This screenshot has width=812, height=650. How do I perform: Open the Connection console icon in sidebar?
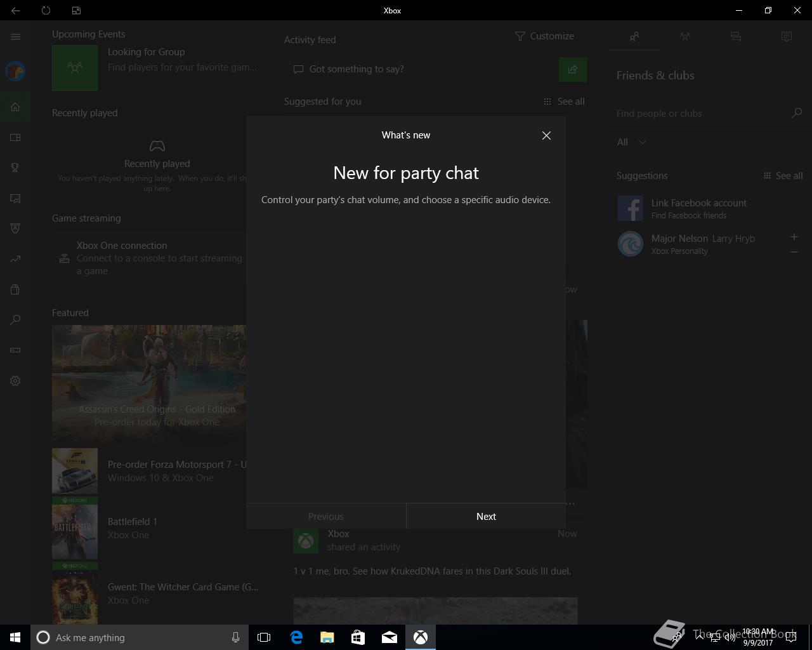point(15,350)
